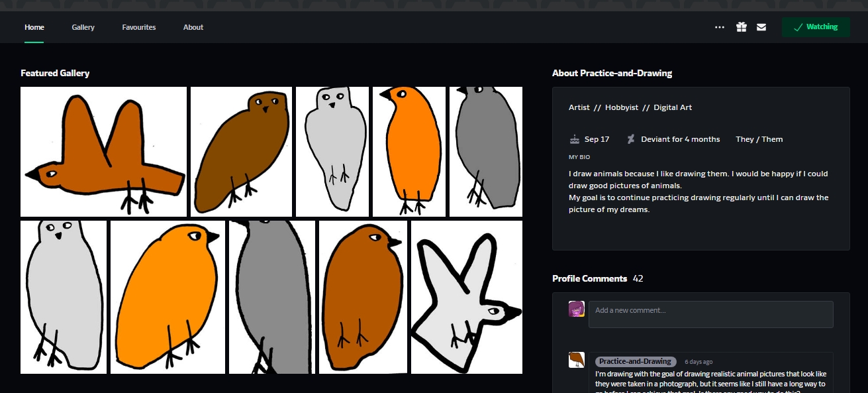Viewport: 868px width, 393px height.
Task: Click the Profile Comments heading
Action: point(589,278)
